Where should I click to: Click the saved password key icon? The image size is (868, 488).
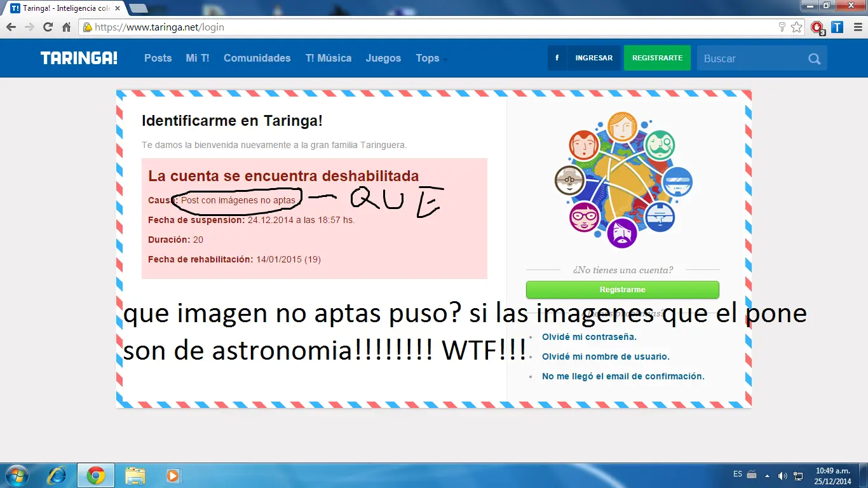(x=782, y=27)
